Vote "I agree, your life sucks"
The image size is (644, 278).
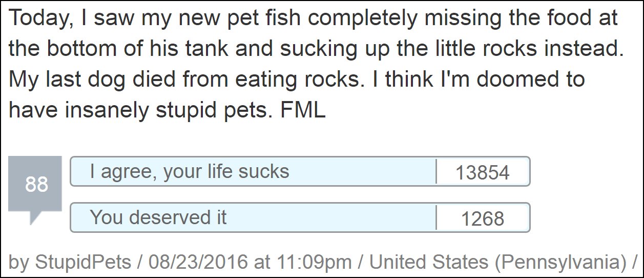tap(300, 171)
